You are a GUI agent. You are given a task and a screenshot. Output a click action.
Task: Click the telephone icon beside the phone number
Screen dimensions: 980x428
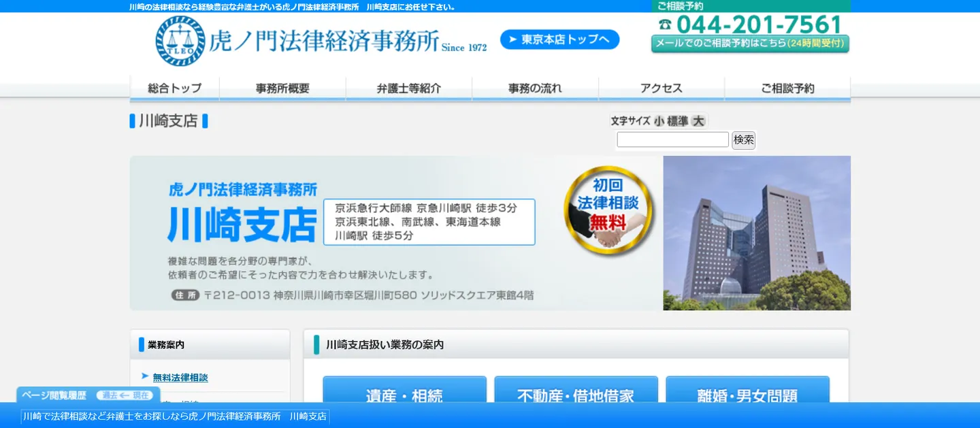click(x=665, y=25)
